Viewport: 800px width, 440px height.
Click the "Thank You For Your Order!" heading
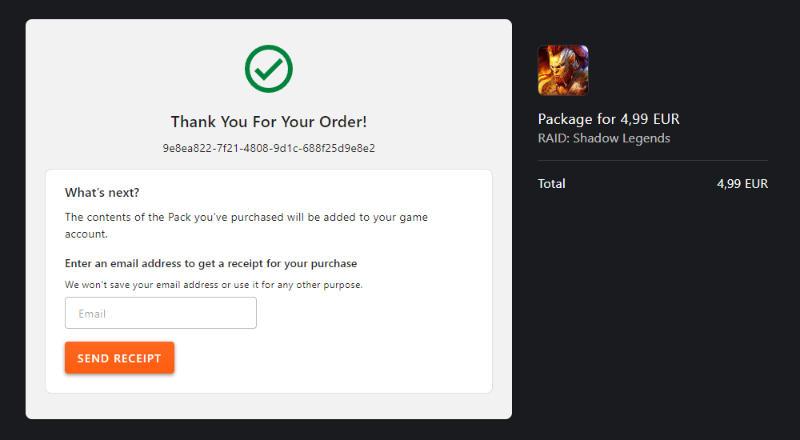tap(268, 122)
